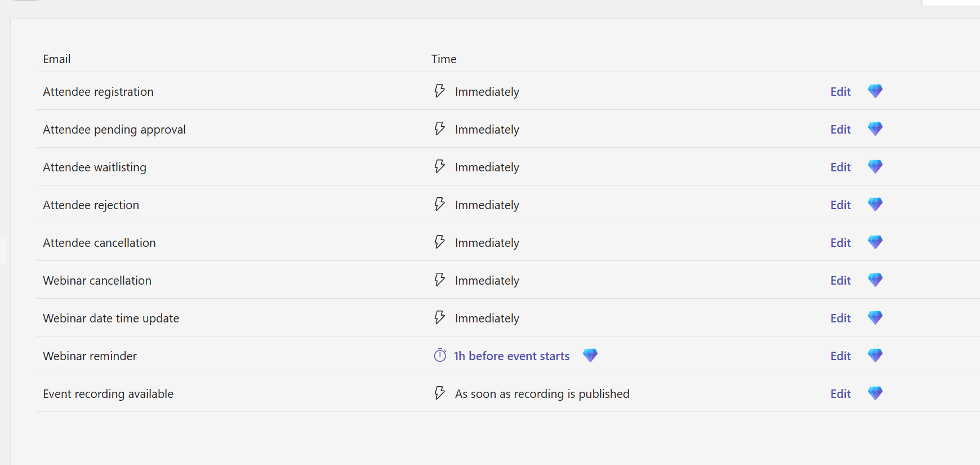Select the Attendee waitlisting row label
This screenshot has height=465, width=980.
coord(95,167)
